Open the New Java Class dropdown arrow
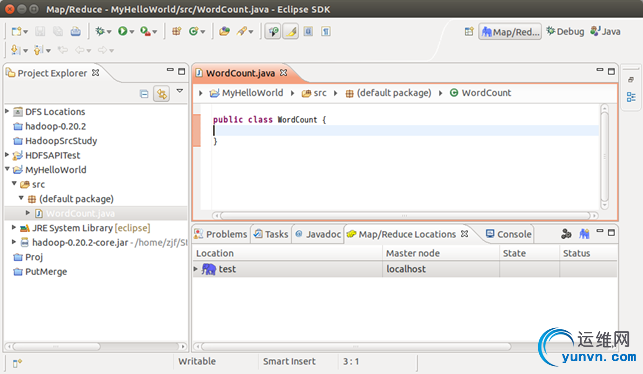Viewport: 643px width, 374px height. tap(203, 32)
